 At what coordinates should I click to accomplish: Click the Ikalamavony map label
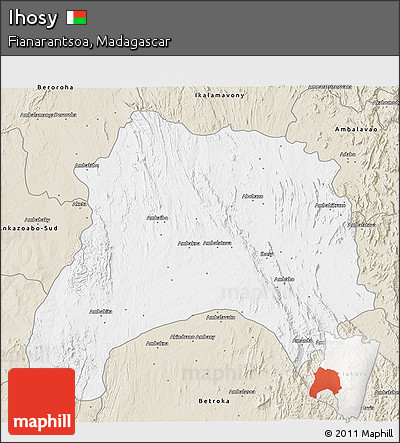coord(220,95)
